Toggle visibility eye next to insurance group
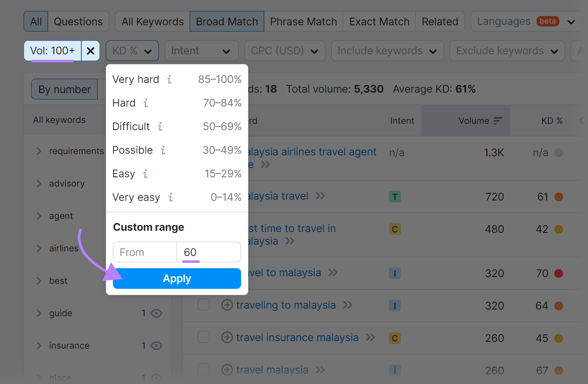This screenshot has height=384, width=588. click(x=156, y=346)
